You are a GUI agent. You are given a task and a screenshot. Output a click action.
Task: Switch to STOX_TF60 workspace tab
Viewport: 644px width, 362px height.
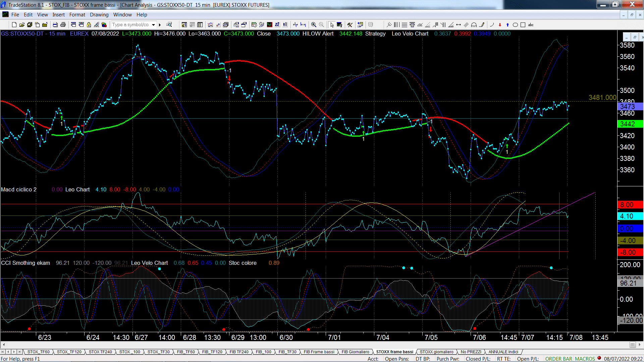tap(38, 352)
